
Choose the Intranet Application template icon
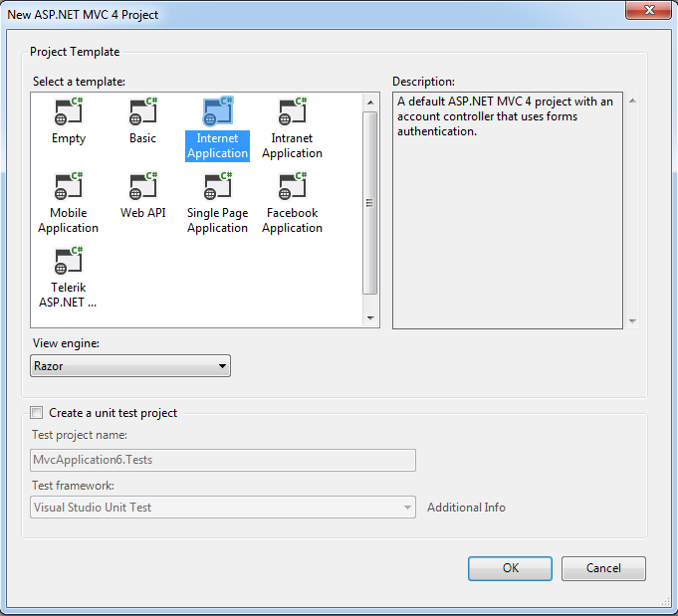click(293, 111)
